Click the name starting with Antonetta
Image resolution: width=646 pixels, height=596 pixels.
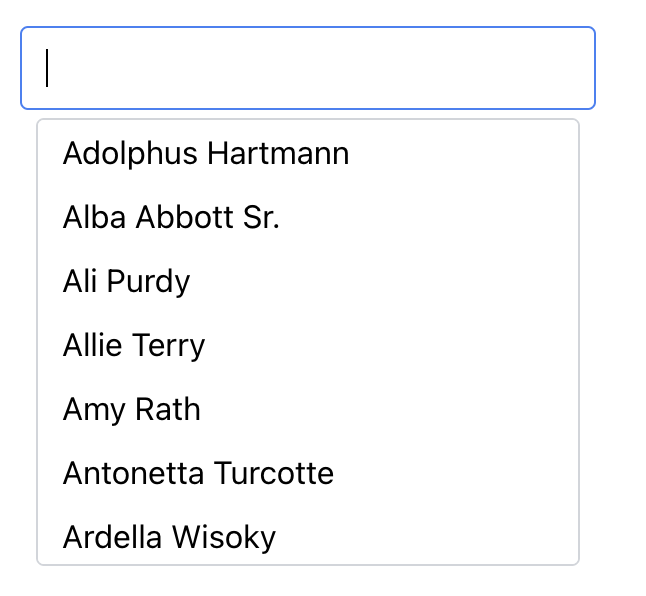pyautogui.click(x=198, y=473)
